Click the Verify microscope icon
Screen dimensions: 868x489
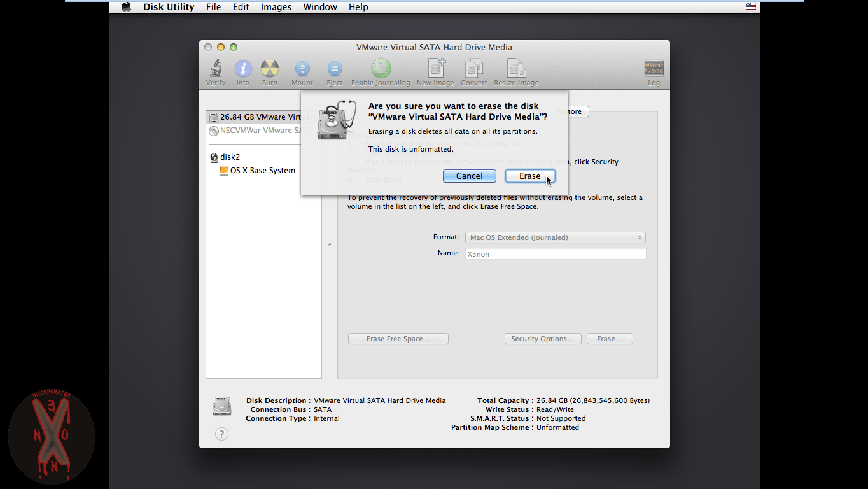216,69
